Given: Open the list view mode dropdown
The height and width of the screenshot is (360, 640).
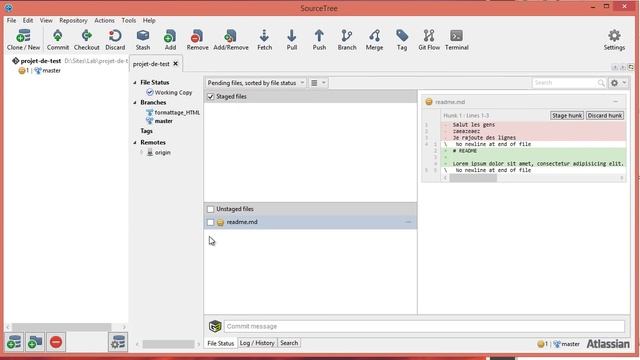Looking at the screenshot, I should point(318,83).
